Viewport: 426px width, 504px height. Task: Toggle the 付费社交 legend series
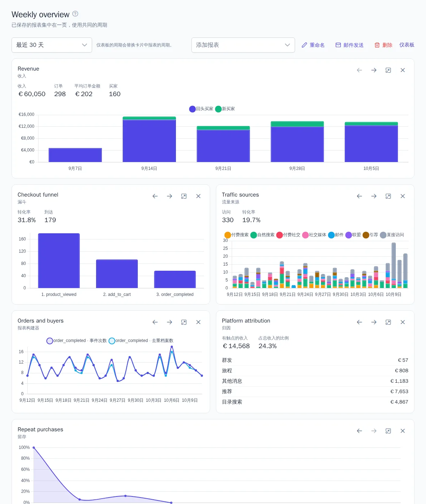[x=288, y=235]
